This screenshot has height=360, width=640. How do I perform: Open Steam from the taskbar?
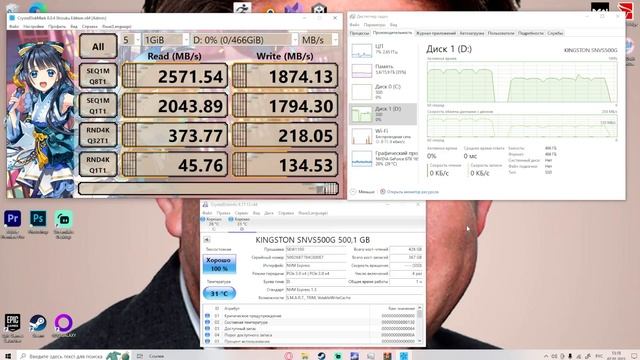coord(321,356)
